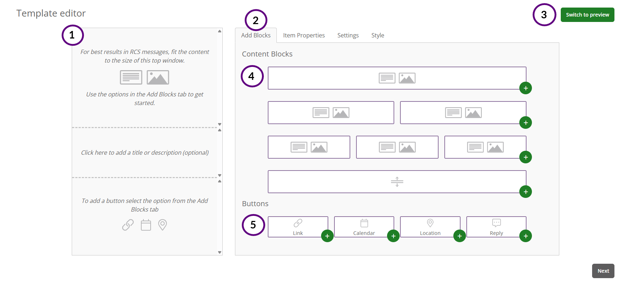Image resolution: width=644 pixels, height=281 pixels.
Task: Switch to the Settings tab
Action: click(x=348, y=35)
